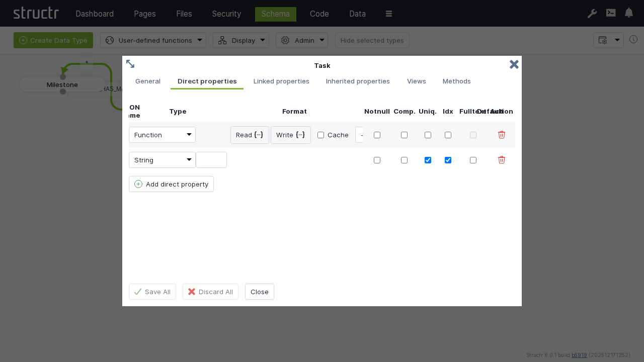Click the Structr logo
This screenshot has height=362, width=644.
point(36,13)
